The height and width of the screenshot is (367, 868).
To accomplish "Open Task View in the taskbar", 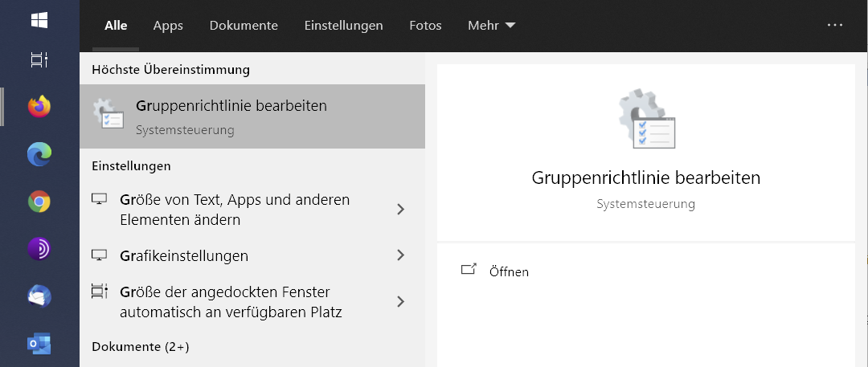I will pos(39,59).
